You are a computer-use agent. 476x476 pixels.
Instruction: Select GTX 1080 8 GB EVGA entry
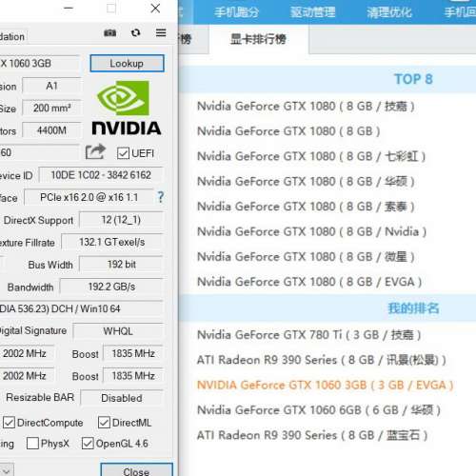(309, 282)
